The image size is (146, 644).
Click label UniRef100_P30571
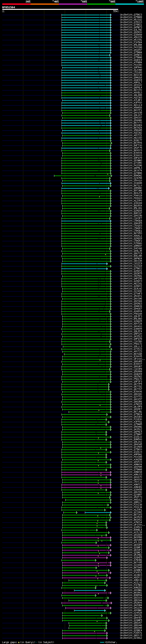point(131,572)
